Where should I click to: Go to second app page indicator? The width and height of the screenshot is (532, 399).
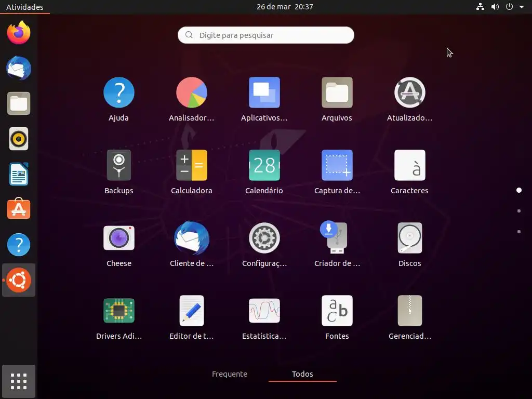[x=519, y=211]
